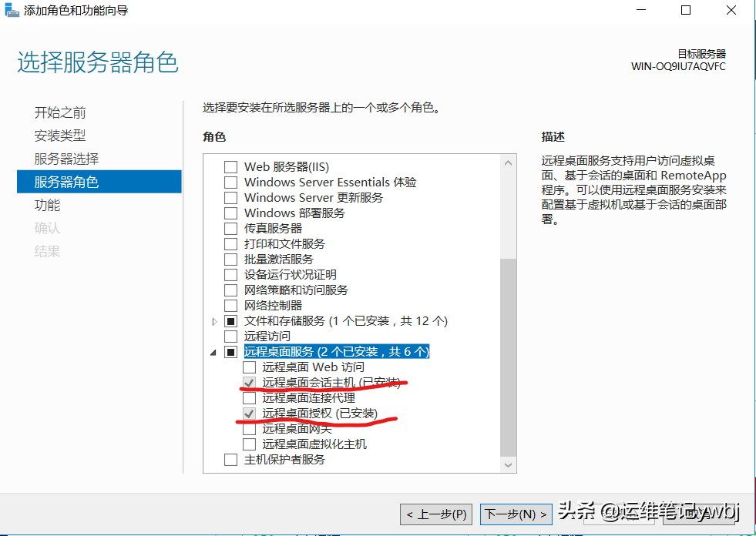This screenshot has width=756, height=536.
Task: Check the Windows Server 更新服务 checkbox
Action: coord(231,198)
